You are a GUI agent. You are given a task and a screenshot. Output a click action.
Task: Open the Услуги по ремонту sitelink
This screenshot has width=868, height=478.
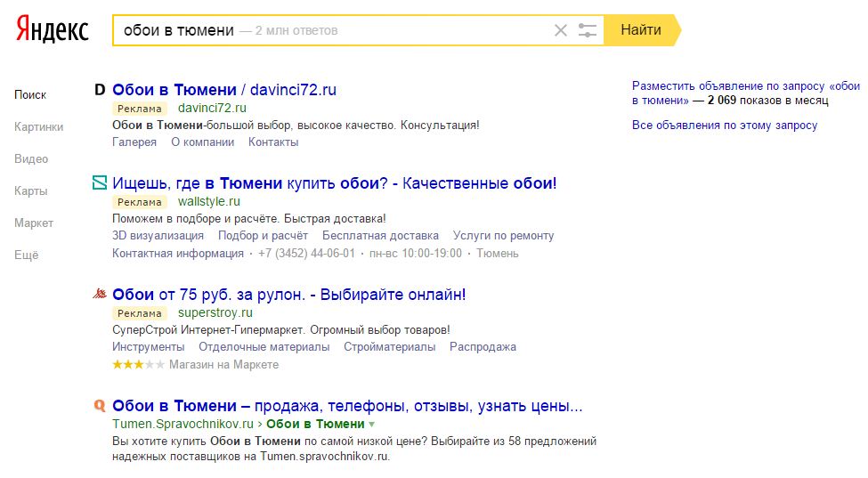(x=503, y=236)
